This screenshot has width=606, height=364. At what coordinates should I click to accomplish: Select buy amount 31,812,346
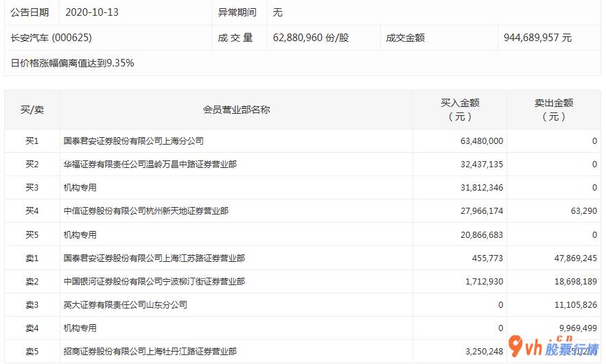point(482,188)
